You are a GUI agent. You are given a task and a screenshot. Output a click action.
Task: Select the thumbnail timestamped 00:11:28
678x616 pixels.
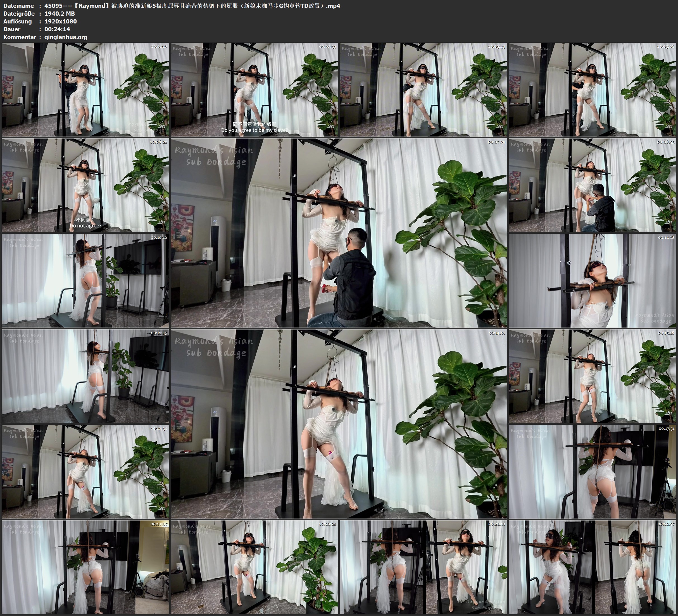[x=592, y=281]
